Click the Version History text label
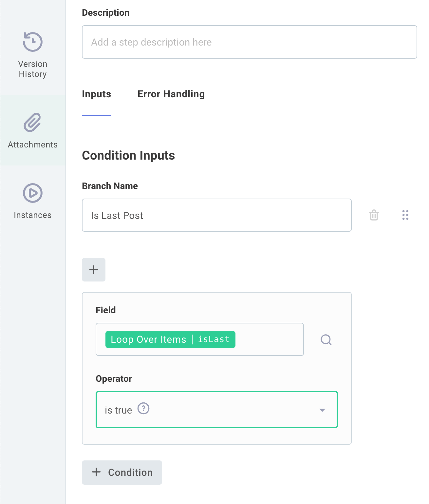The height and width of the screenshot is (504, 429). click(x=33, y=69)
